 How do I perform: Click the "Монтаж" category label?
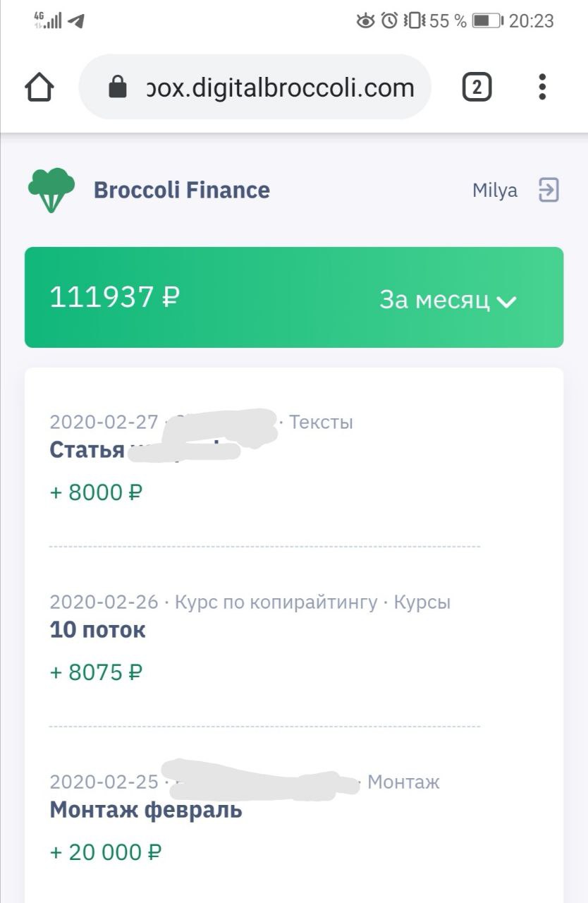click(403, 782)
